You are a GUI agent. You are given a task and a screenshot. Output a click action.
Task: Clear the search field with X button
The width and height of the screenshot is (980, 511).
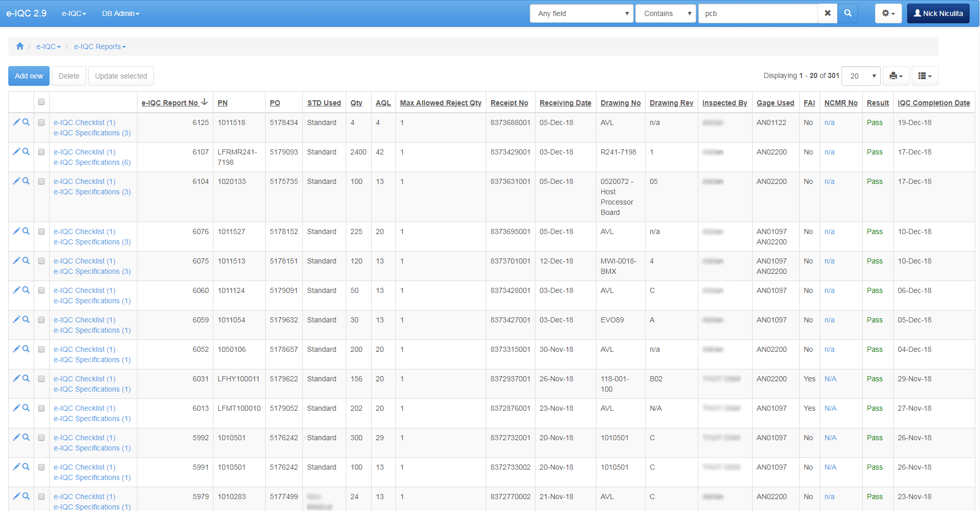coord(828,13)
